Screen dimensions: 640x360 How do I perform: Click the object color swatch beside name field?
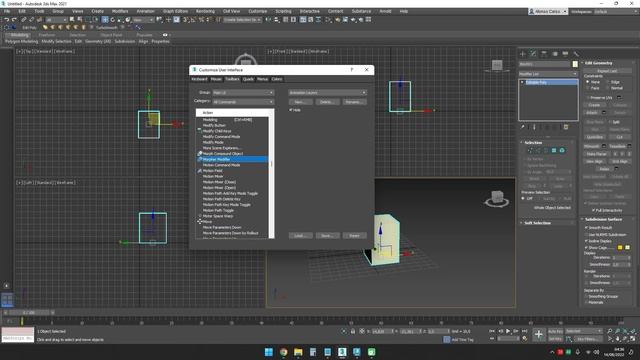click(x=575, y=64)
